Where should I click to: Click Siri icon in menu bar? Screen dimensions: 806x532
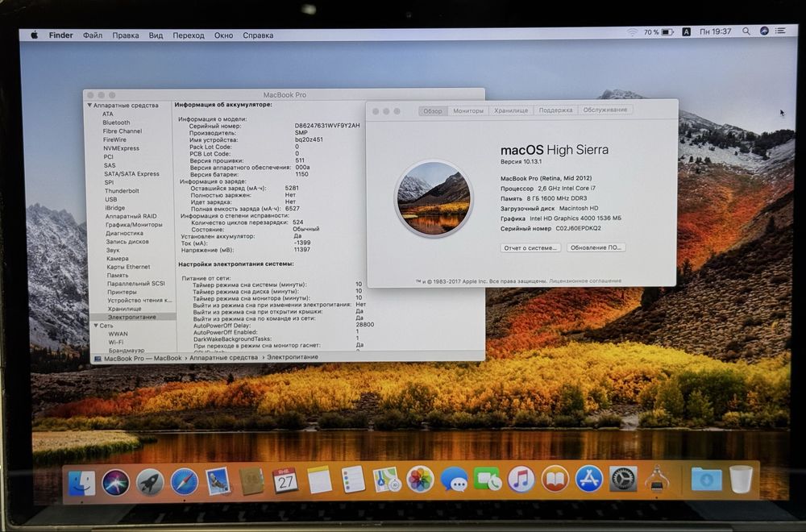pos(764,31)
